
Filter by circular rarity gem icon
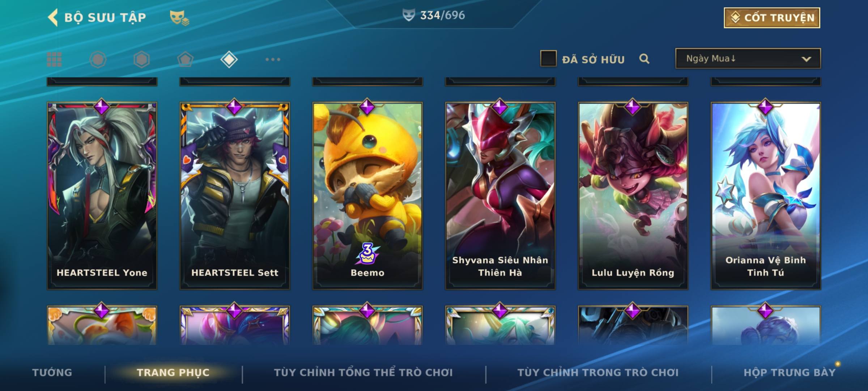coord(98,59)
